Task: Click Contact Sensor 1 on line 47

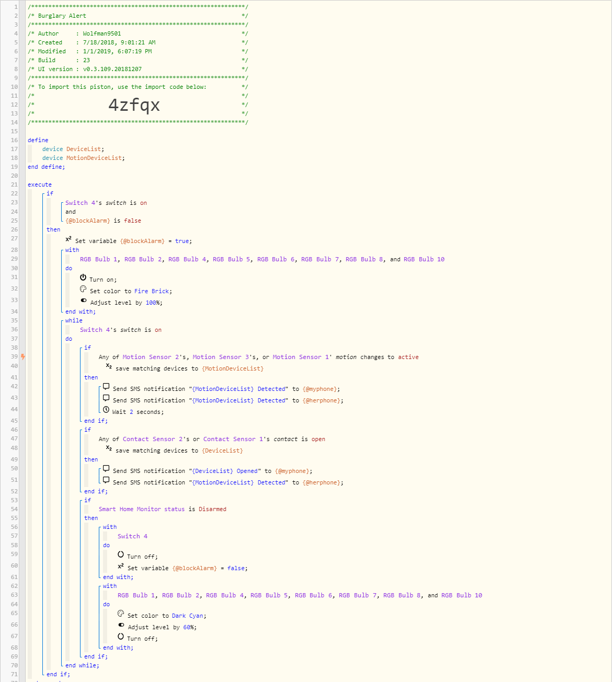Action: 233,439
